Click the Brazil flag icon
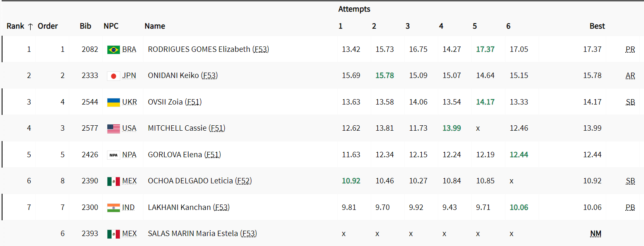 point(113,50)
